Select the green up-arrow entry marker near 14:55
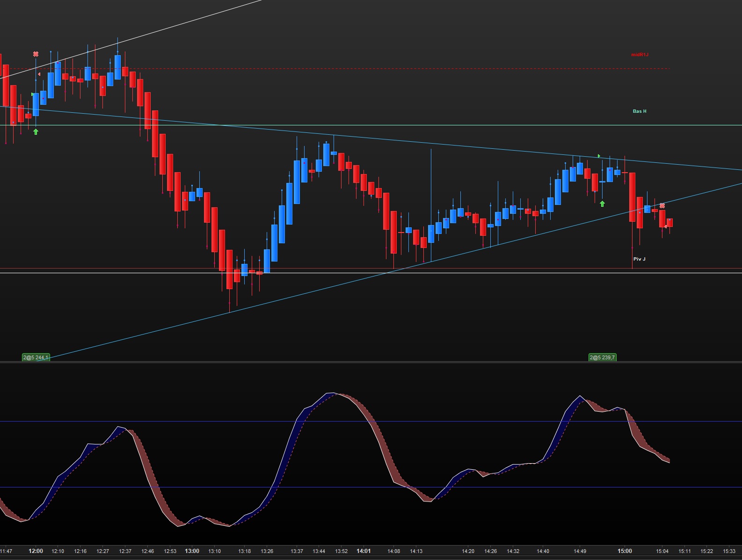 point(602,204)
